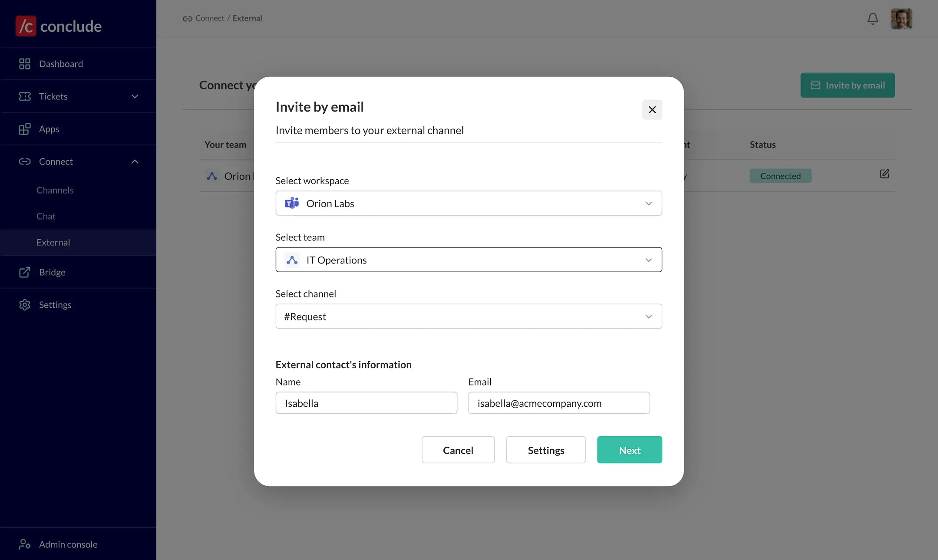Screen dimensions: 938x560
Task: Click the Bridge external-link icon
Action: pyautogui.click(x=25, y=272)
